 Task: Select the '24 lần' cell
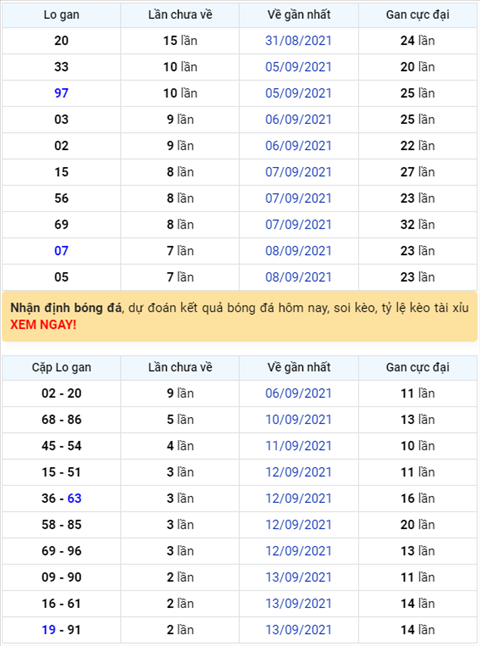(x=418, y=41)
